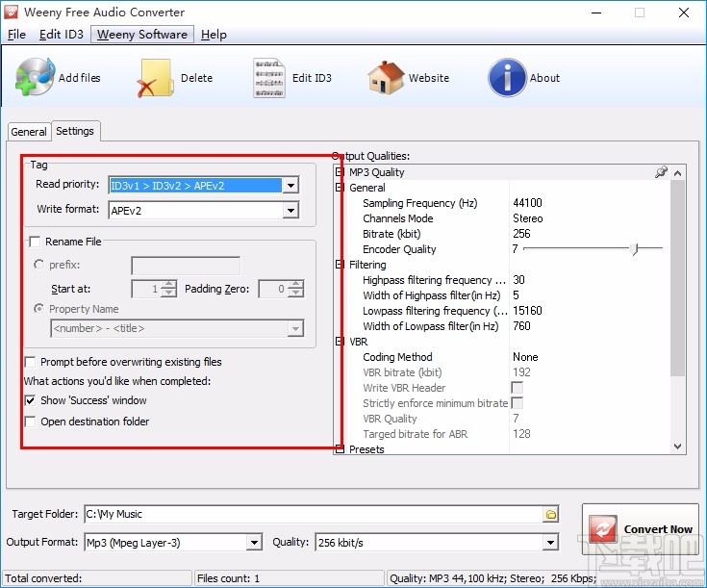707x588 pixels.
Task: Uncheck Show 'Success' window
Action: point(30,400)
